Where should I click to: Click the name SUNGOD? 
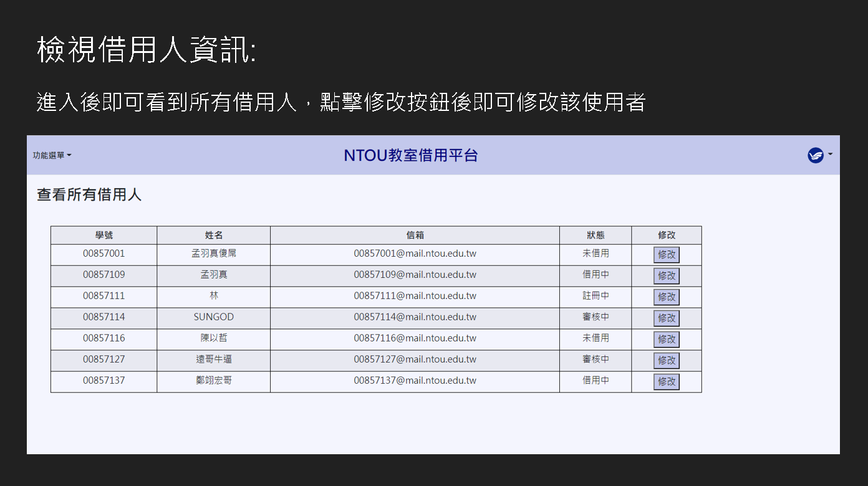click(214, 317)
